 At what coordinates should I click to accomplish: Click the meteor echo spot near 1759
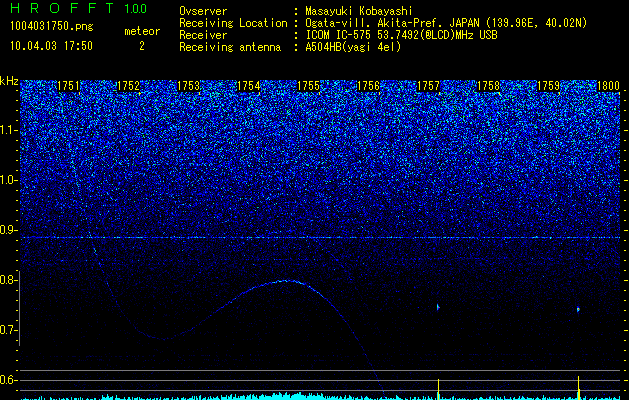(578, 309)
